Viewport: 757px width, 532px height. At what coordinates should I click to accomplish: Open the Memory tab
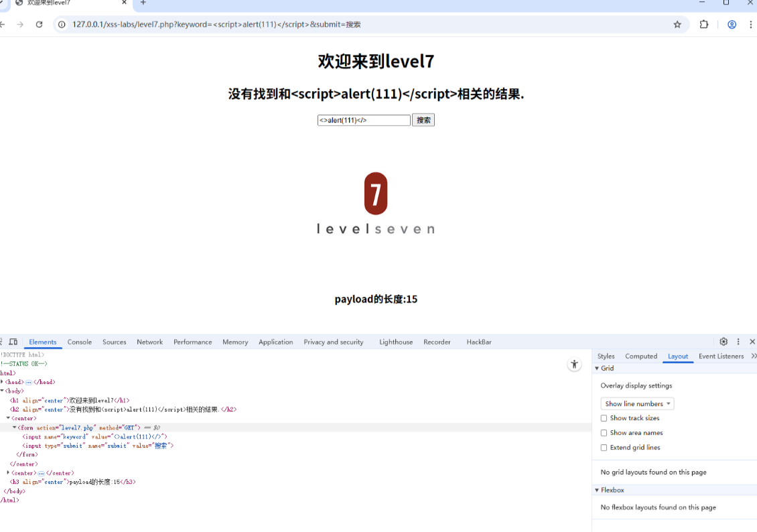[235, 342]
